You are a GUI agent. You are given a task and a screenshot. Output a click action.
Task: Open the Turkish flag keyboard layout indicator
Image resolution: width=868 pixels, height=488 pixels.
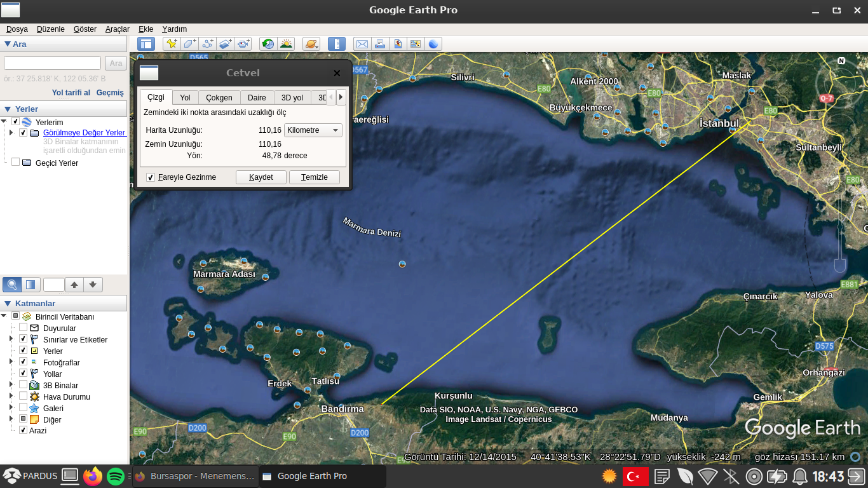[635, 476]
